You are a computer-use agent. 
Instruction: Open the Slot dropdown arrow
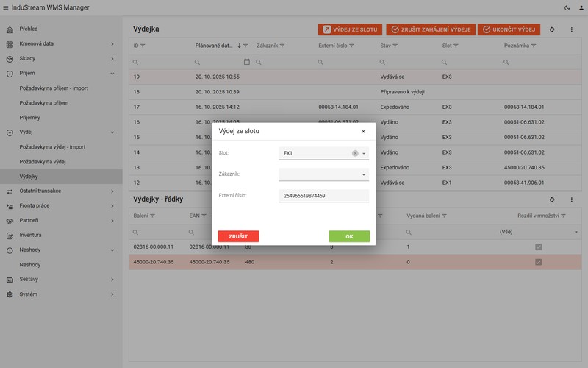364,154
